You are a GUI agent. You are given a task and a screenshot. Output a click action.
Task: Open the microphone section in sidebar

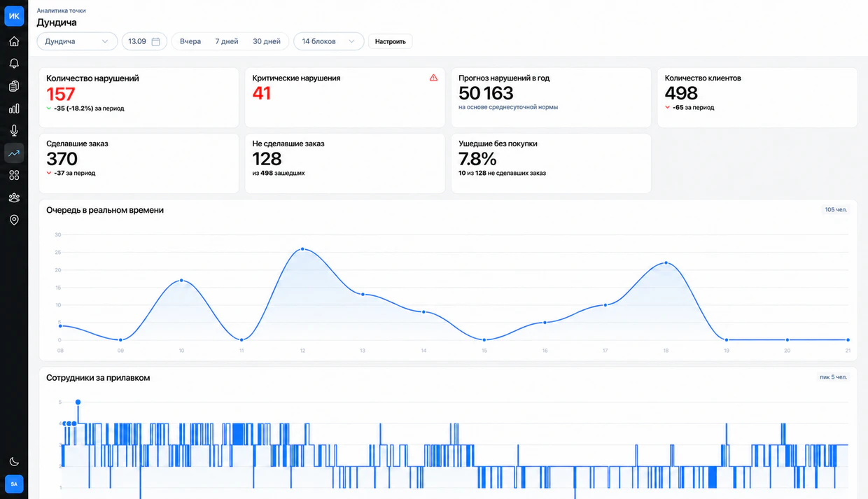[14, 131]
